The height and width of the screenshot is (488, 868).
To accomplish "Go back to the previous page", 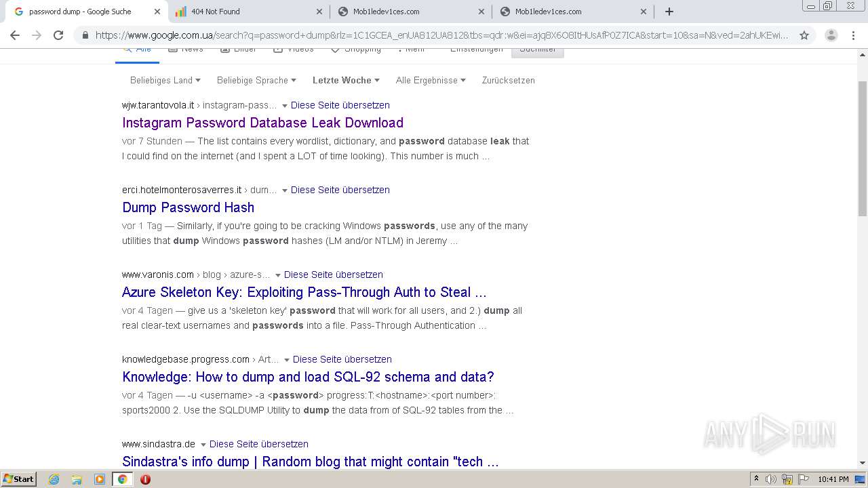I will [15, 35].
